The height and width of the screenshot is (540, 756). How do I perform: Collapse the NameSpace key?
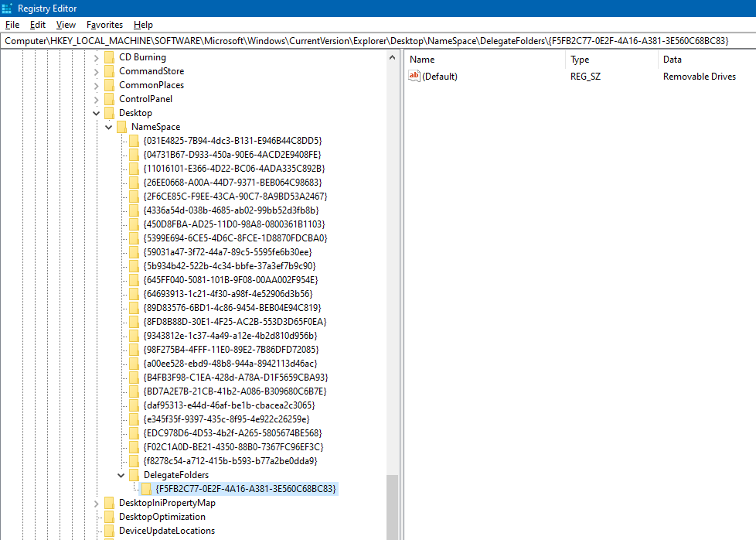click(108, 126)
